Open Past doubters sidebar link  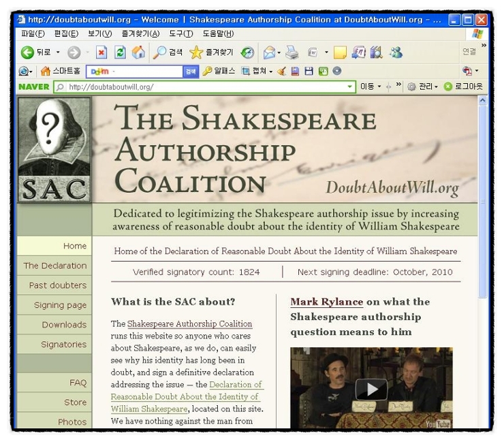click(54, 285)
